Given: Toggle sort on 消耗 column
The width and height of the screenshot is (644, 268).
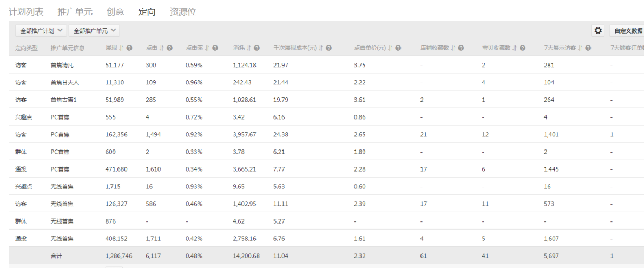Looking at the screenshot, I should [x=249, y=49].
